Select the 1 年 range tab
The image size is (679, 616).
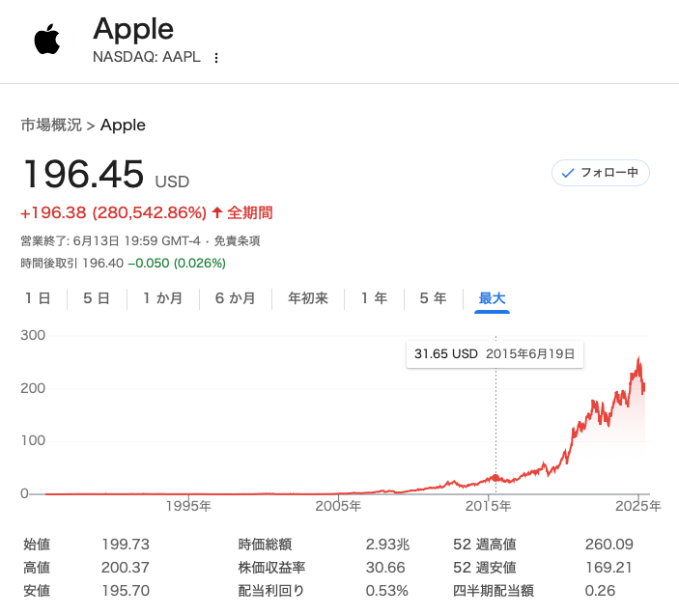pos(374,298)
